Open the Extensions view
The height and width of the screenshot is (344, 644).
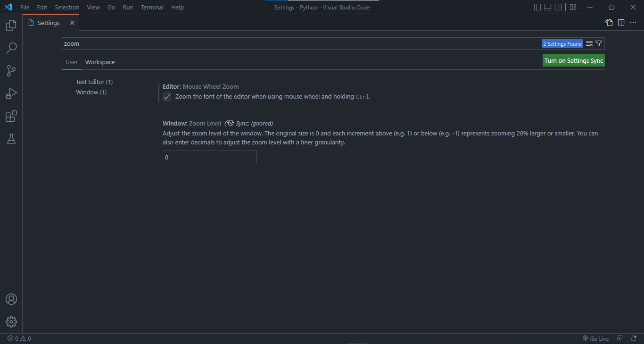[x=11, y=116]
